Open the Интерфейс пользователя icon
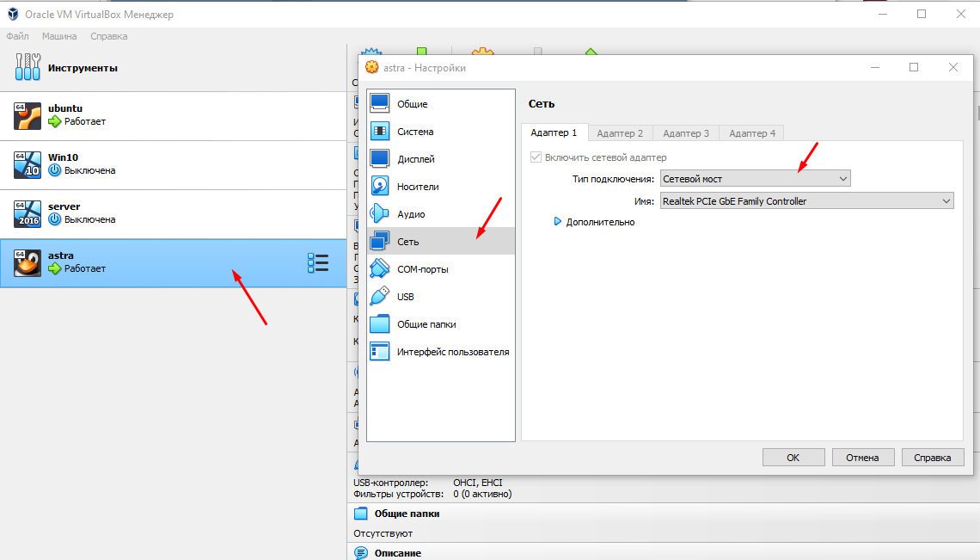Viewport: 980px width, 560px height. [379, 351]
